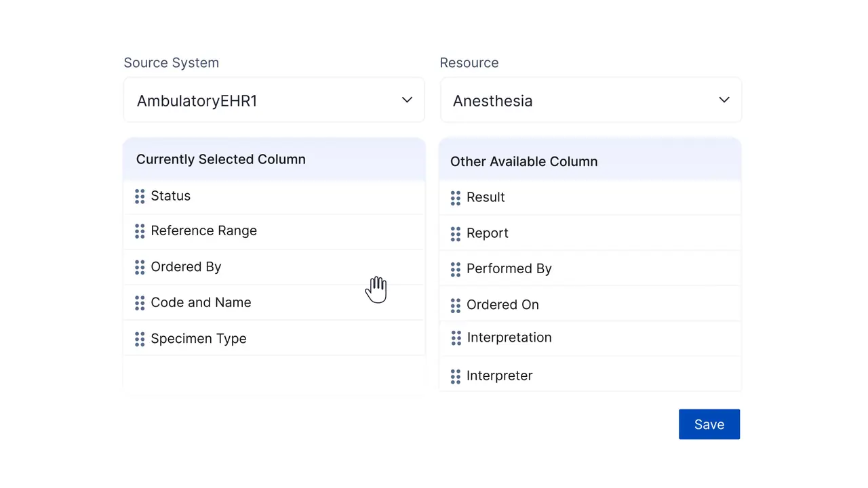Click the drag handle icon next to Result
868x488 pixels.
click(456, 198)
